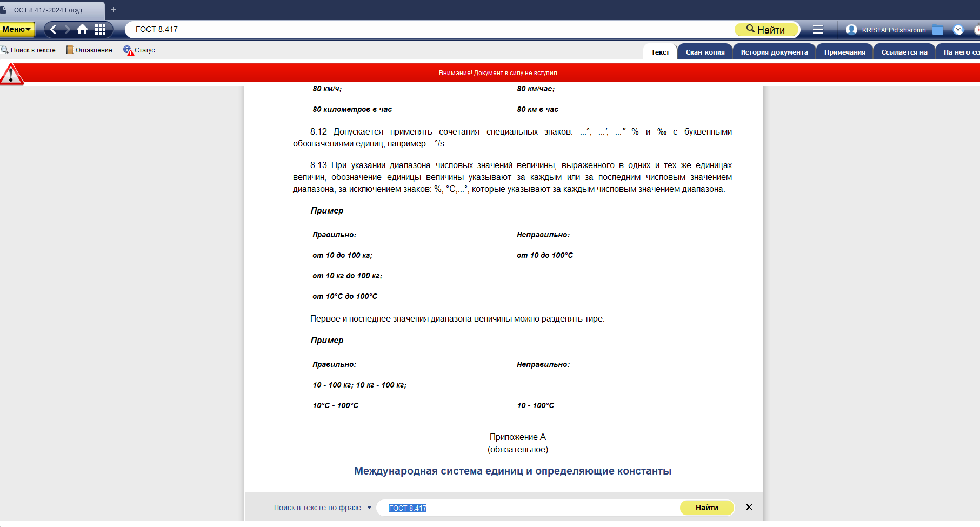Open the Меню dropdown

(17, 29)
